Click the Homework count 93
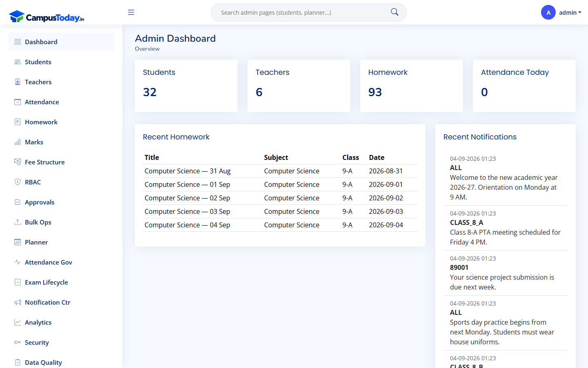588x368 pixels. coord(375,92)
